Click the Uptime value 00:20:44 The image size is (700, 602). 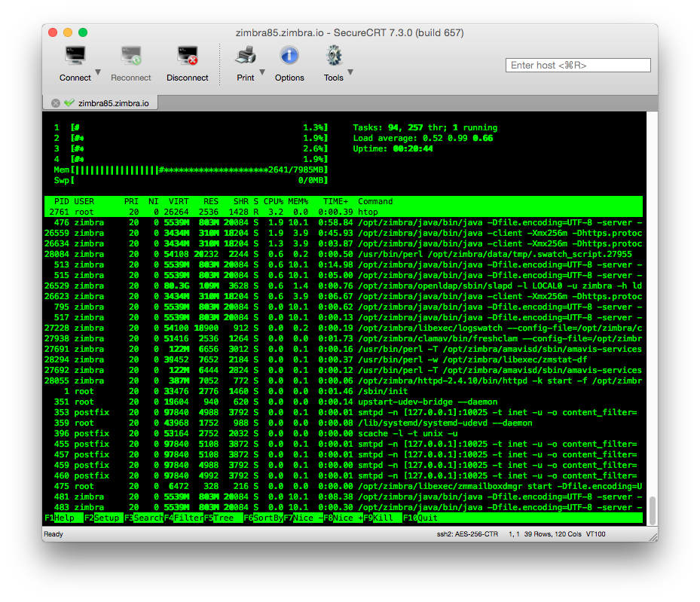click(413, 148)
